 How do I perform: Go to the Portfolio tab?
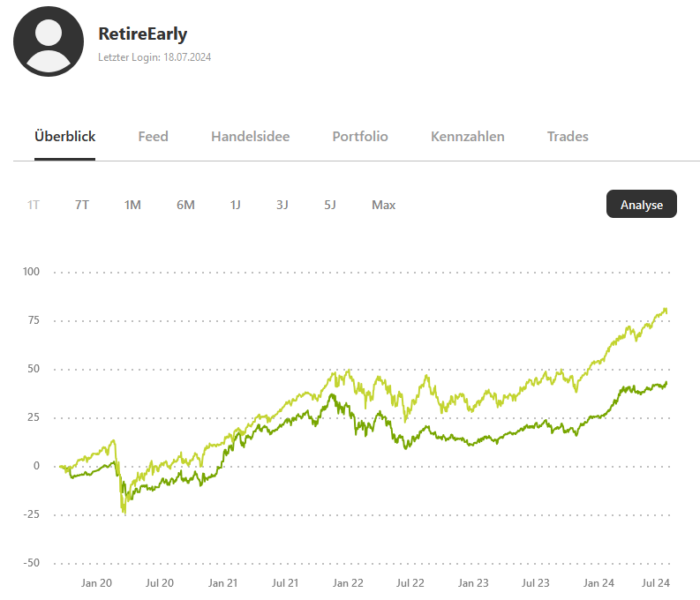360,137
